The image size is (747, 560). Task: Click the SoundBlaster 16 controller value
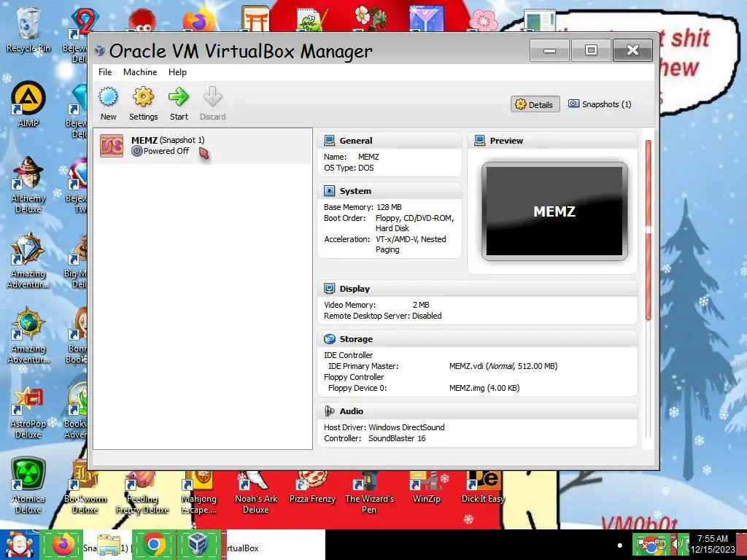[397, 438]
